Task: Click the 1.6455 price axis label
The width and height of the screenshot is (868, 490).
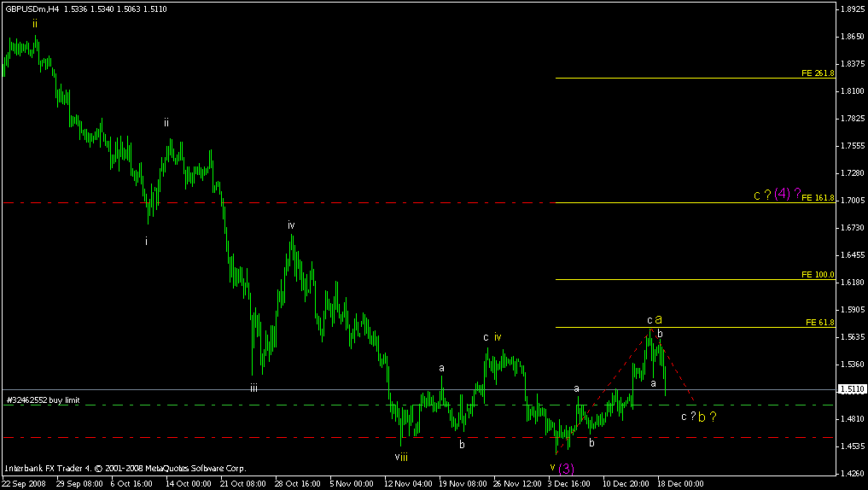Action: tap(853, 255)
